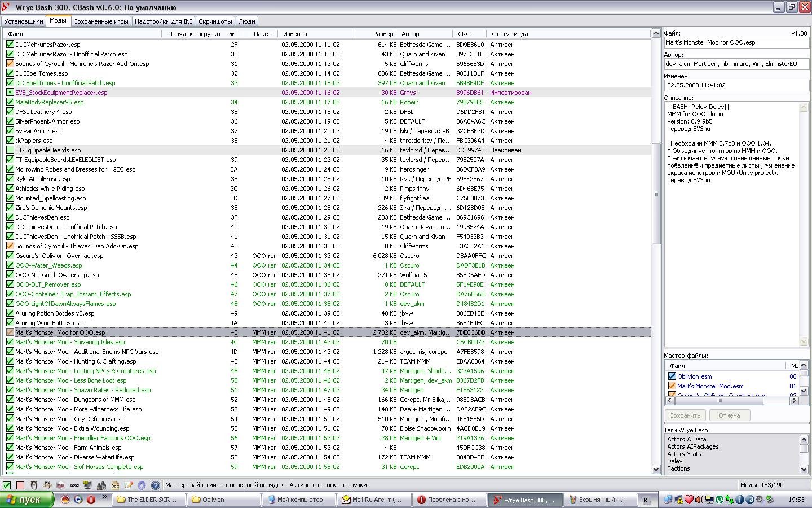Viewport: 812px width, 508px height.
Task: Click down arrow of master files list
Action: (x=804, y=391)
